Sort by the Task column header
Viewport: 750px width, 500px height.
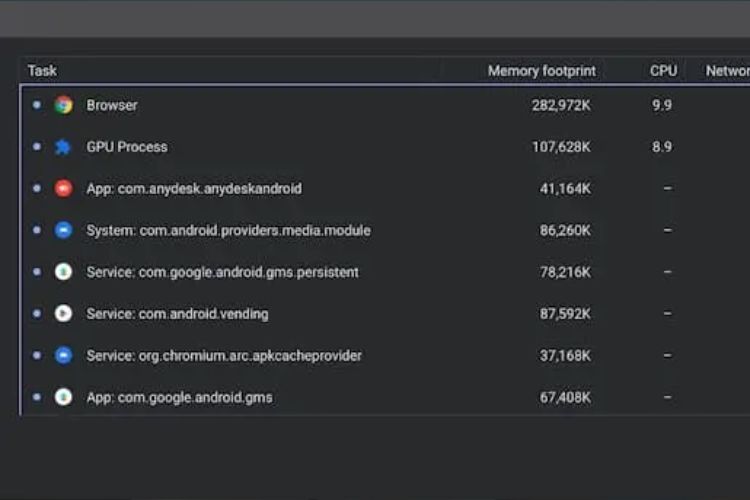[x=42, y=71]
